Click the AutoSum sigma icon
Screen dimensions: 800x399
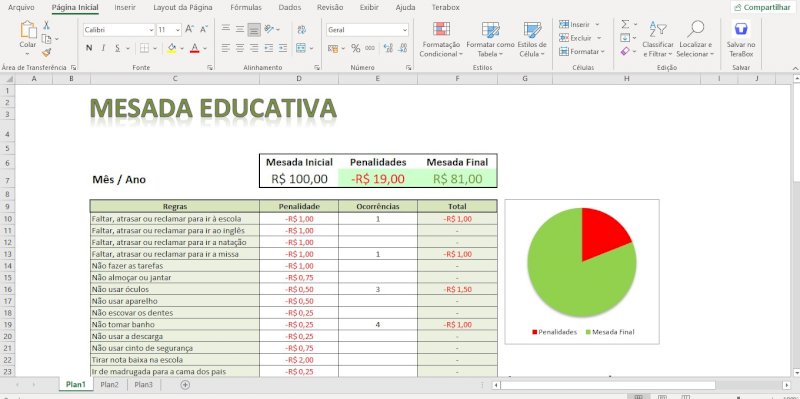click(x=625, y=24)
